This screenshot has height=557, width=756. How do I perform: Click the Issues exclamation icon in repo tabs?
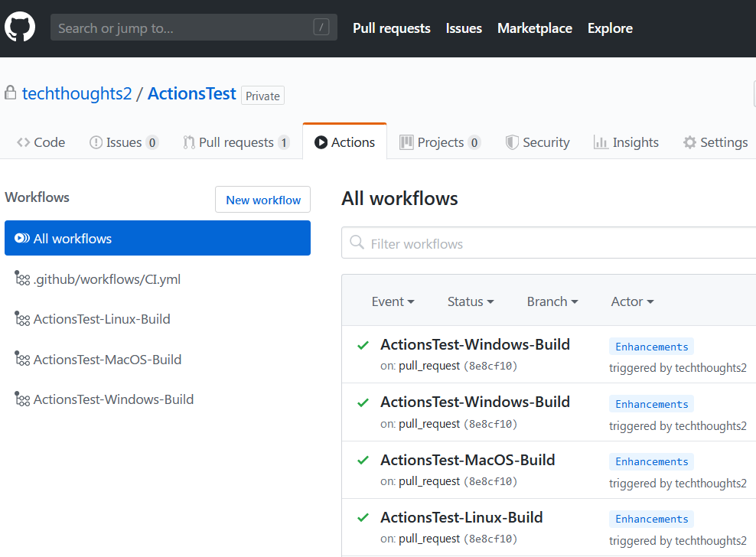click(96, 142)
